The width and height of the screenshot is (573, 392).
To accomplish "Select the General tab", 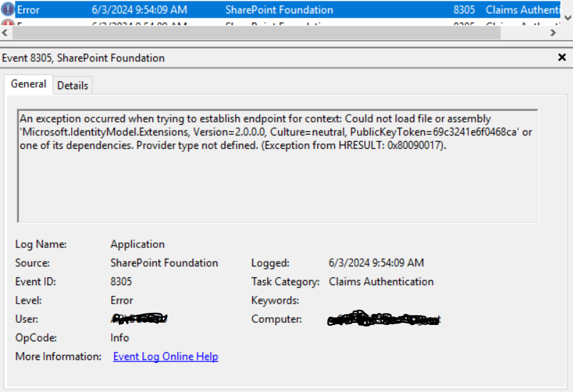I will coord(29,84).
